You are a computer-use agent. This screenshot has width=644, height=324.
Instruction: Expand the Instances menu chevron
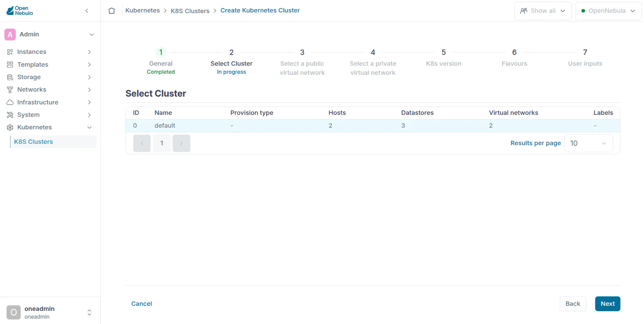point(89,52)
